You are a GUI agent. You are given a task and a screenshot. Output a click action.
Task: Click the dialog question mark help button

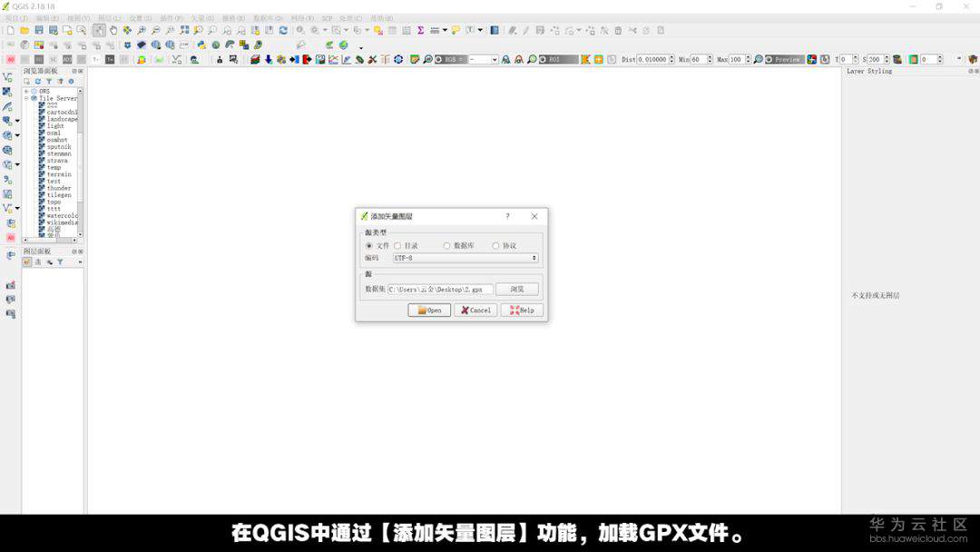(507, 216)
